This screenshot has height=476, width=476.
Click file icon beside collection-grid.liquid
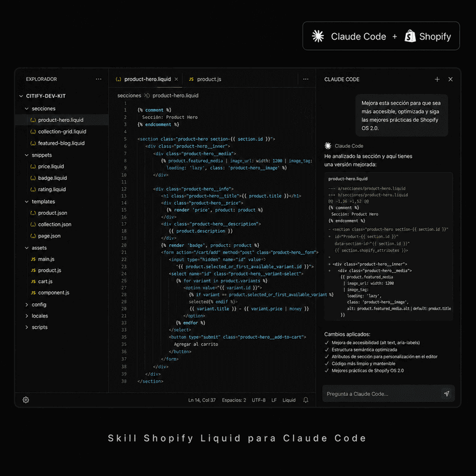[x=33, y=132]
